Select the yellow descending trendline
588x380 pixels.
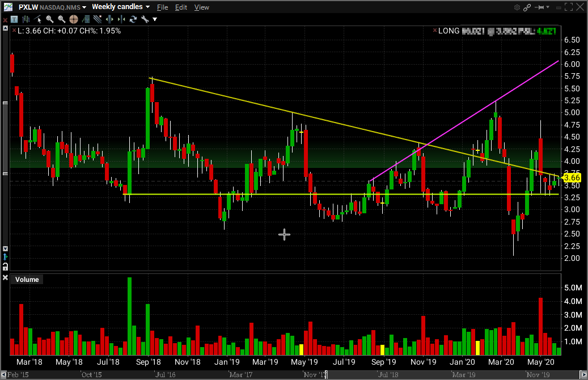click(x=354, y=128)
